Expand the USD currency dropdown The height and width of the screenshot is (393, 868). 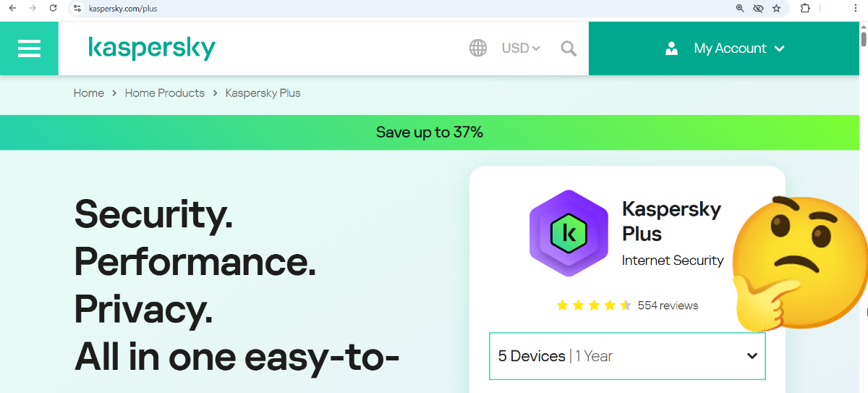pos(521,48)
